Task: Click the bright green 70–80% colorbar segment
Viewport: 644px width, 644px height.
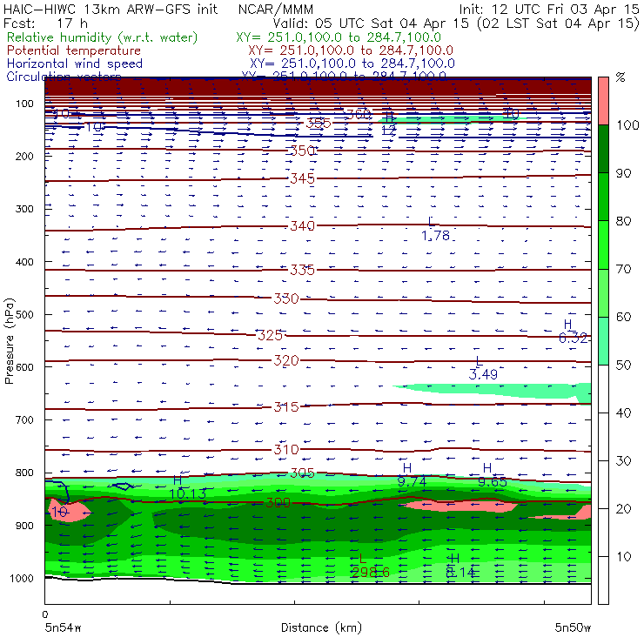Action: pyautogui.click(x=603, y=245)
